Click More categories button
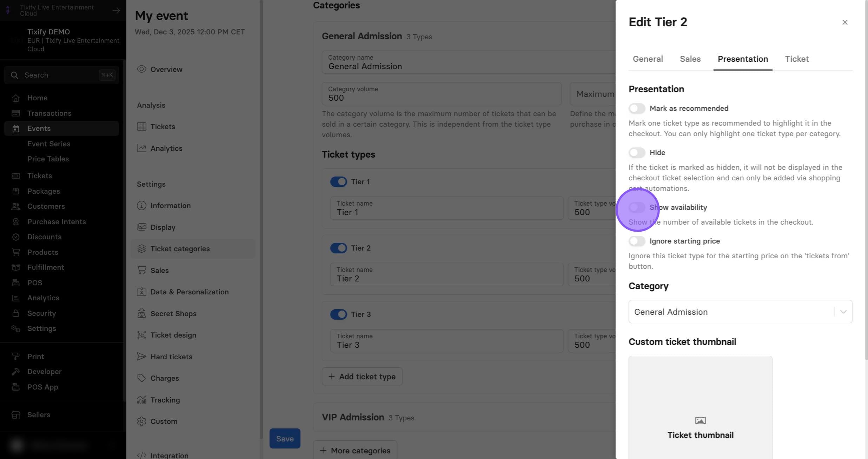This screenshot has width=868, height=459. [355, 451]
